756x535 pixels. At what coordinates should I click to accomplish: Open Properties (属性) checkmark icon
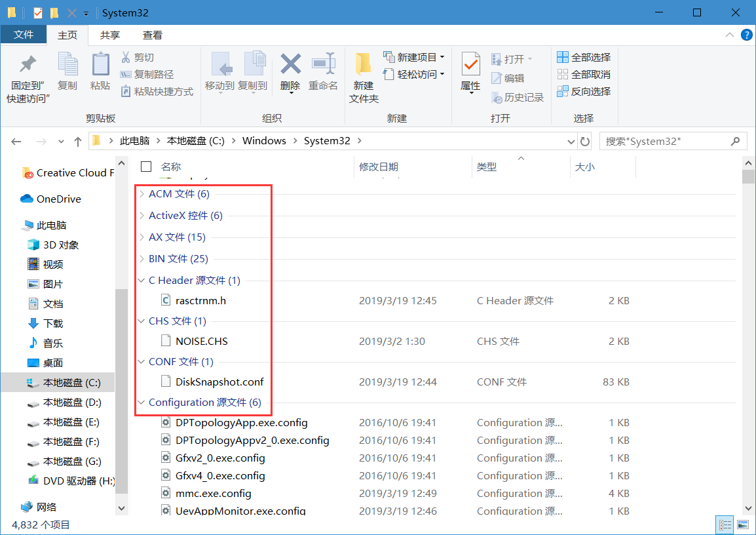470,64
